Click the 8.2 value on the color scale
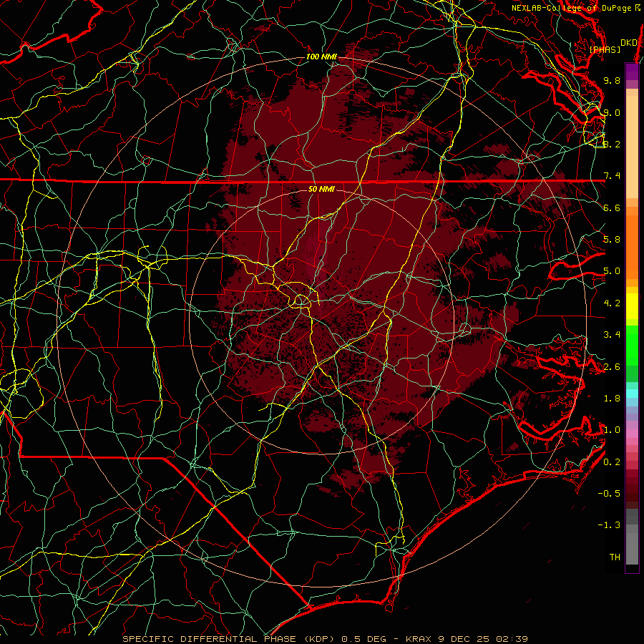The image size is (644, 644). (612, 144)
